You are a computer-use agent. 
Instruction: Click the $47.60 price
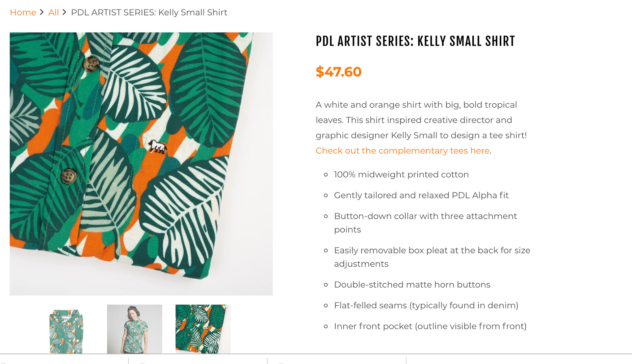click(x=338, y=72)
